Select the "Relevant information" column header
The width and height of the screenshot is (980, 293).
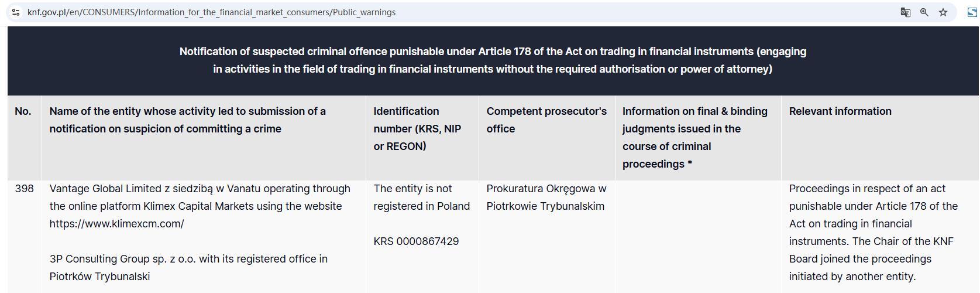pyautogui.click(x=840, y=111)
